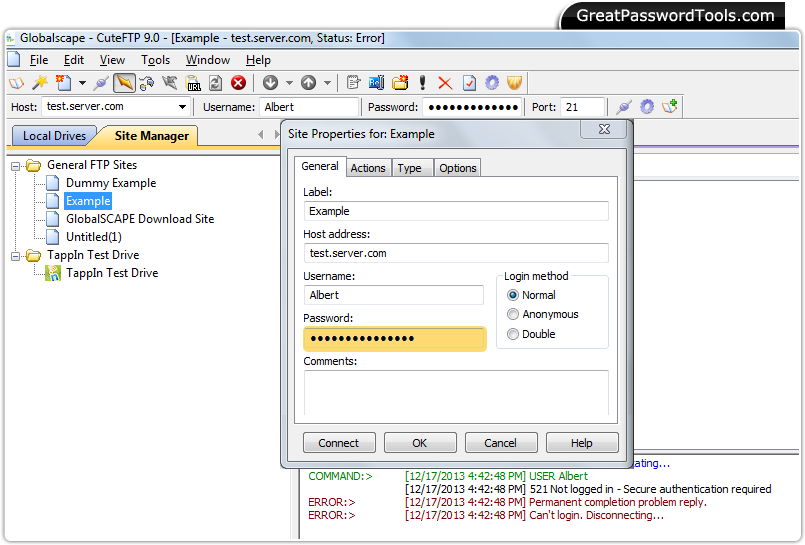This screenshot has height=545, width=805.
Task: Click the highlighted Password field in dialog
Action: point(394,339)
